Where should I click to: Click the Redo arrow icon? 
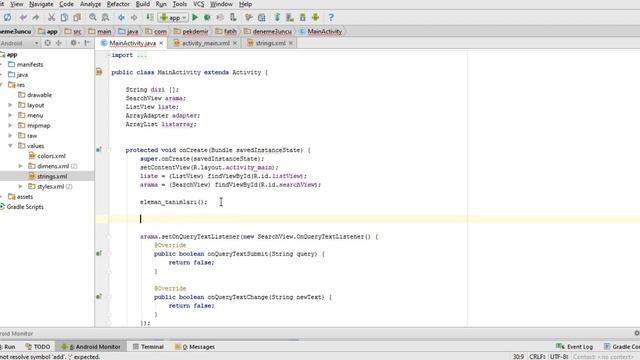pyautogui.click(x=36, y=18)
